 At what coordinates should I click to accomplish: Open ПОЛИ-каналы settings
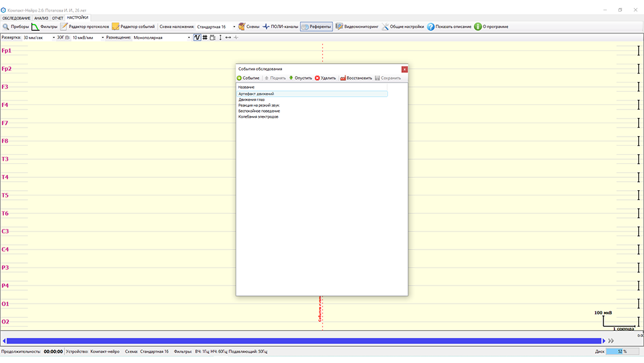coord(280,26)
